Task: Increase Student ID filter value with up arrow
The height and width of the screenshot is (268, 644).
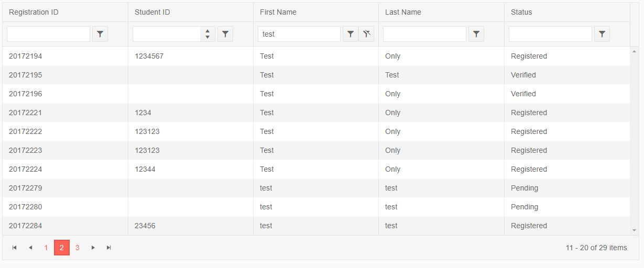Action: (208, 31)
